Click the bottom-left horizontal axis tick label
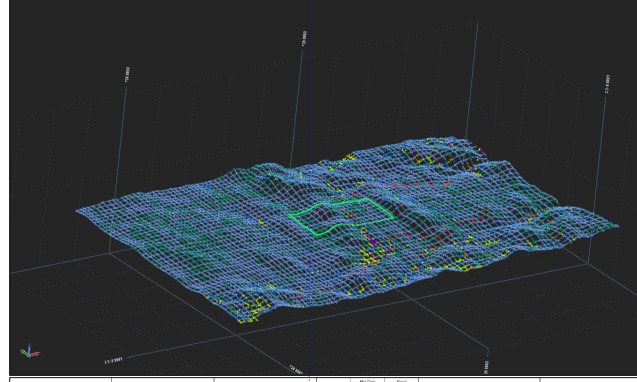 click(114, 360)
